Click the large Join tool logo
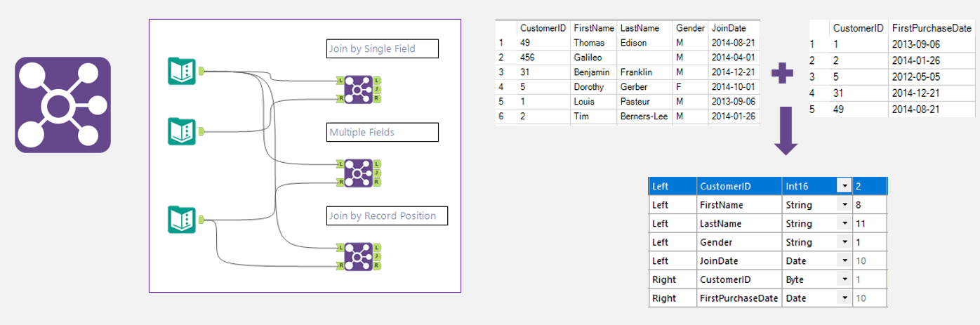Viewport: 980px width, 325px height. click(x=63, y=105)
